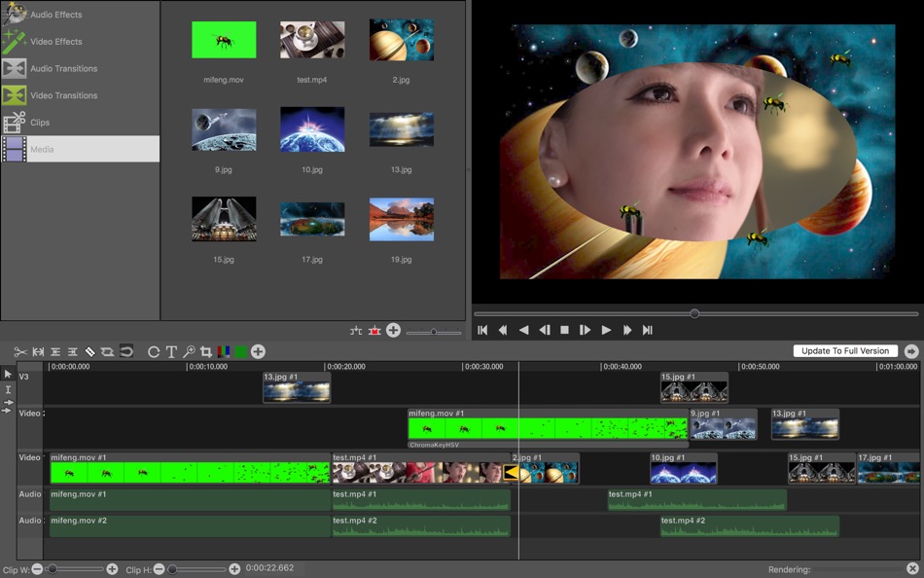Open the Chroma key green icon
924x578 pixels.
click(239, 351)
